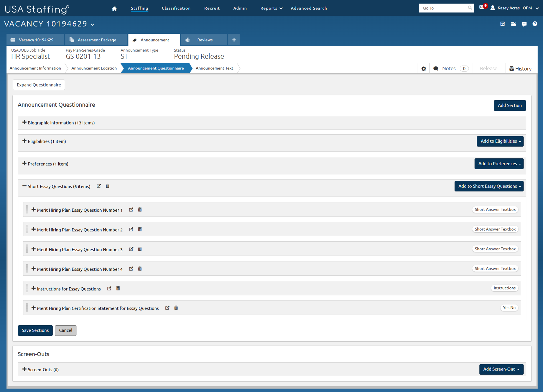This screenshot has height=392, width=543.
Task: Go to Advanced Search
Action: [309, 8]
